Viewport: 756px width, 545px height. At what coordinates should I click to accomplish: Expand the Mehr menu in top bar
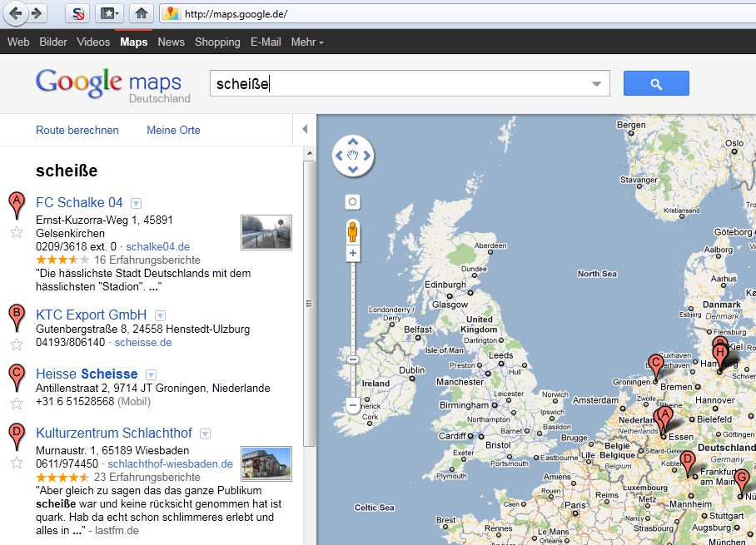[307, 42]
